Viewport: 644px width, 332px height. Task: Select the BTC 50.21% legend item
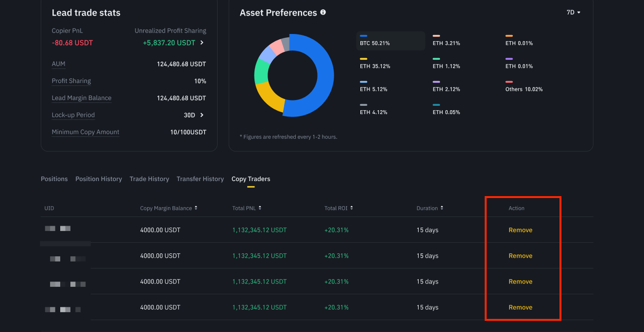390,41
